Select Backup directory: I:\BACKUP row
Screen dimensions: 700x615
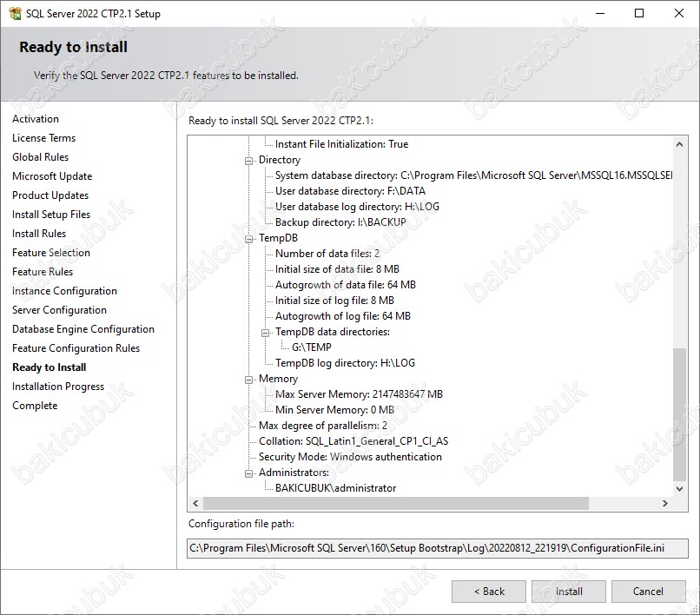(340, 222)
